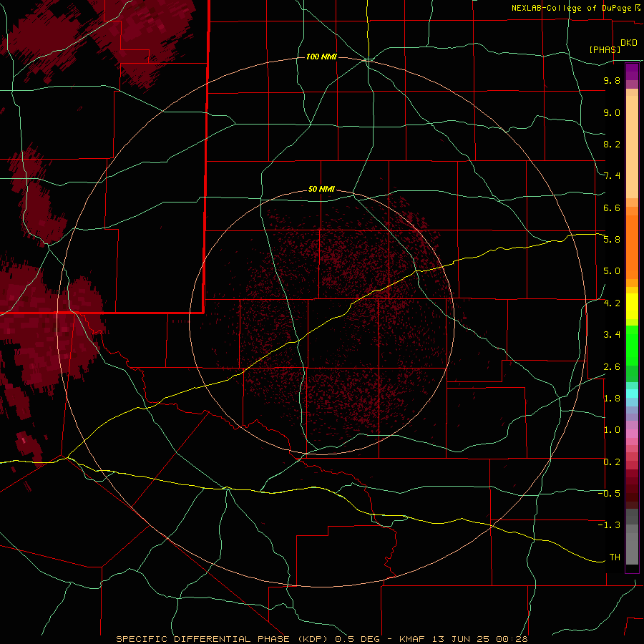This screenshot has height=644, width=644.
Task: Pick the bright green color bar segment
Action: (632, 346)
